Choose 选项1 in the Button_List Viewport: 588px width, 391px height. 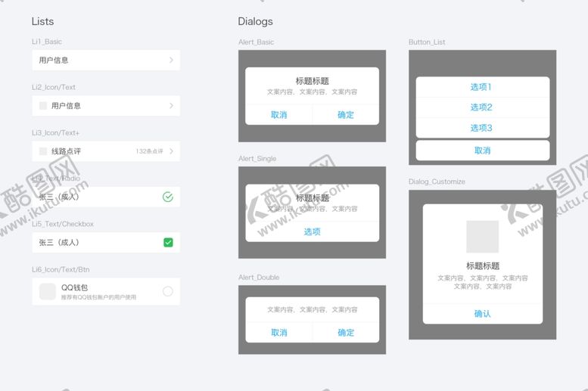[x=481, y=87]
